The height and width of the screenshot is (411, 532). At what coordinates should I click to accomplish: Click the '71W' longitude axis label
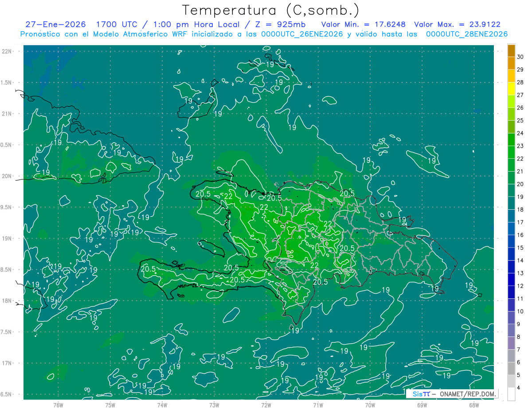pos(318,405)
